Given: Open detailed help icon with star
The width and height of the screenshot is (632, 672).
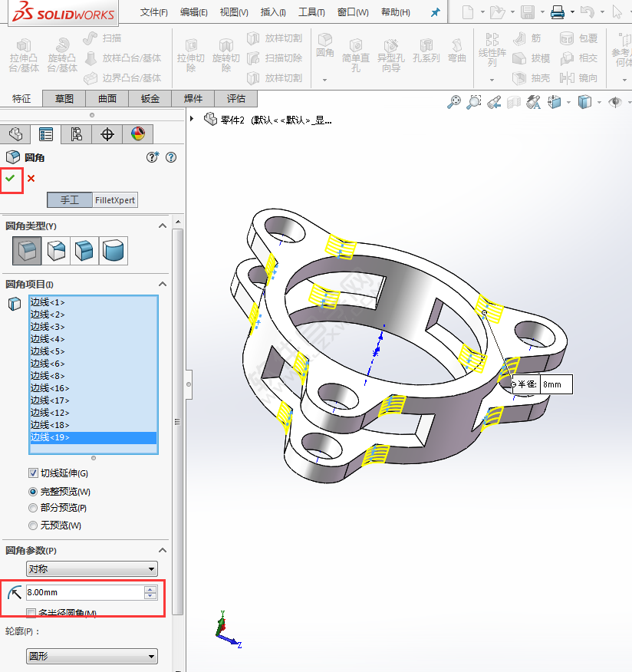Looking at the screenshot, I should click(153, 157).
